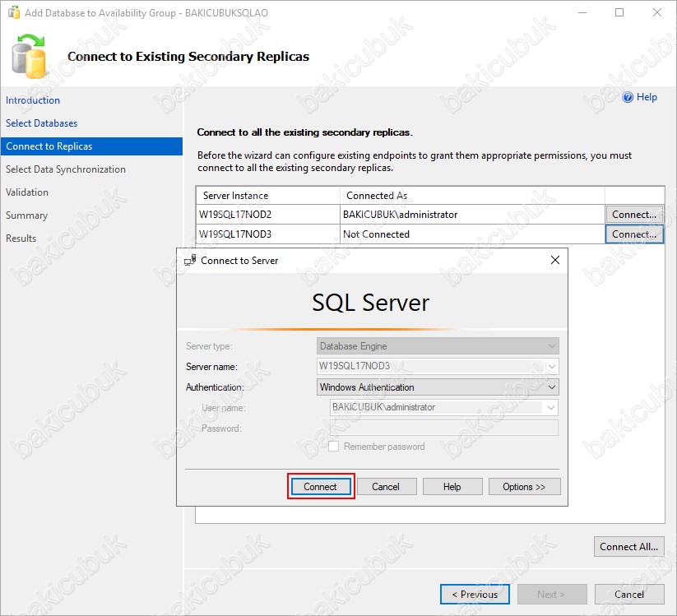Go to the Introduction wizard page
The height and width of the screenshot is (616, 677).
tap(33, 100)
